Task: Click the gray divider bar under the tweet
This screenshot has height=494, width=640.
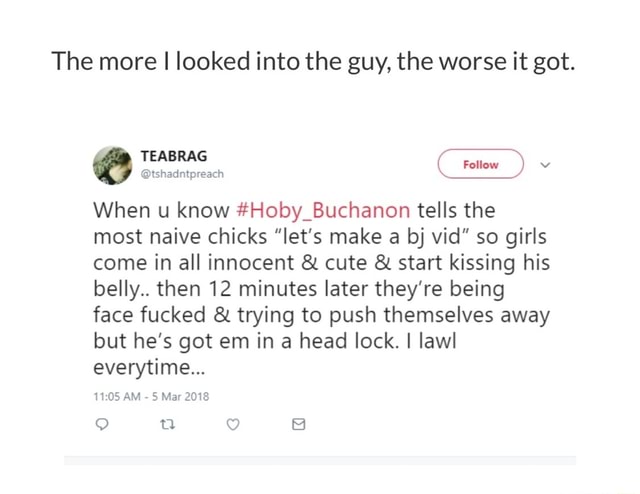Action: click(320, 461)
